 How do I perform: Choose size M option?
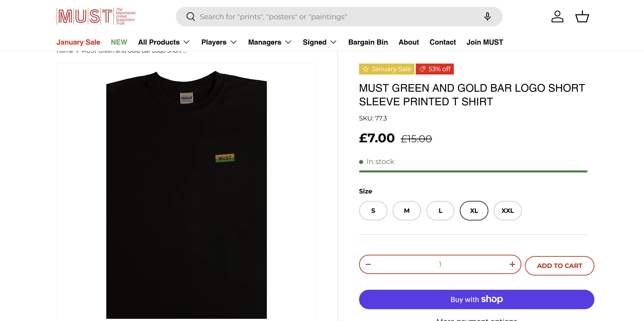click(x=407, y=211)
